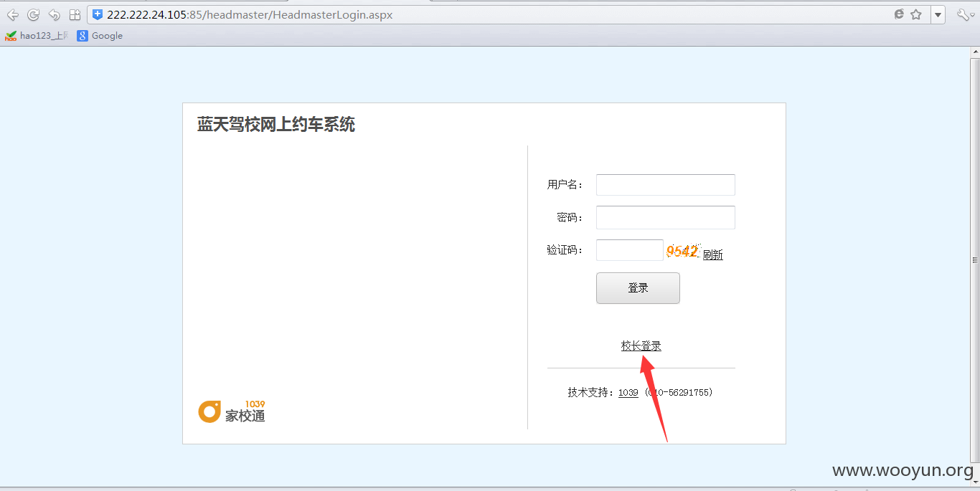Focus the 密码 input field

666,217
